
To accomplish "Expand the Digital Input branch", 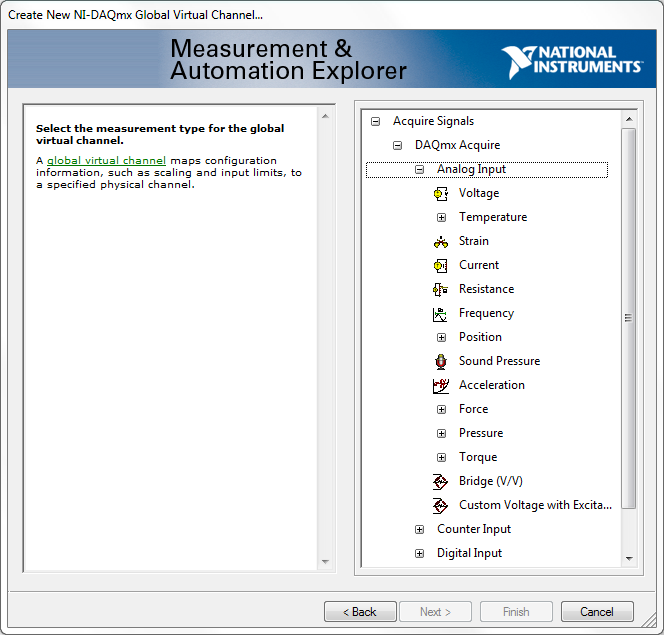I will click(x=419, y=553).
